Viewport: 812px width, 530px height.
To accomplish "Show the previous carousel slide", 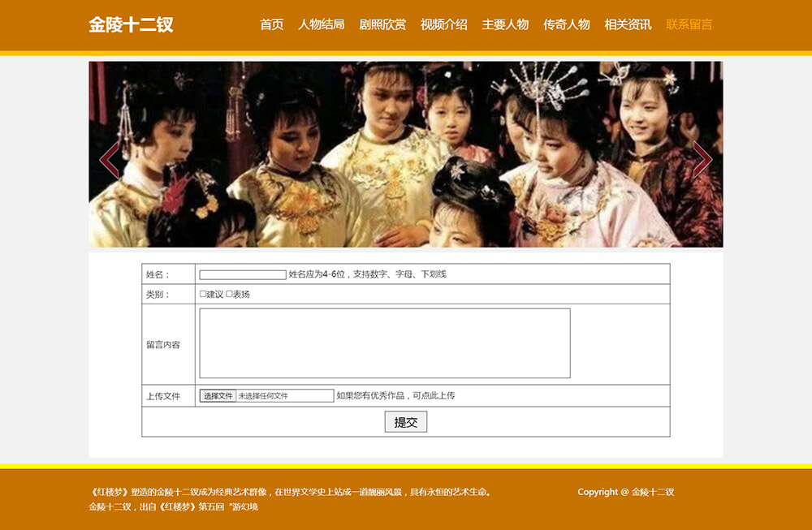I will (x=110, y=159).
